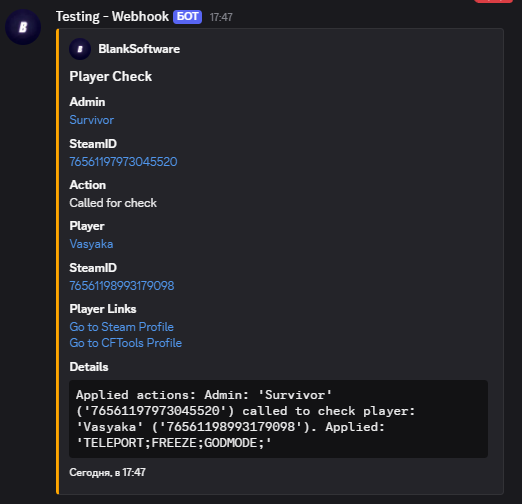Click the БОТ badge next to username
Screen dimensions: 522x504
(187, 17)
